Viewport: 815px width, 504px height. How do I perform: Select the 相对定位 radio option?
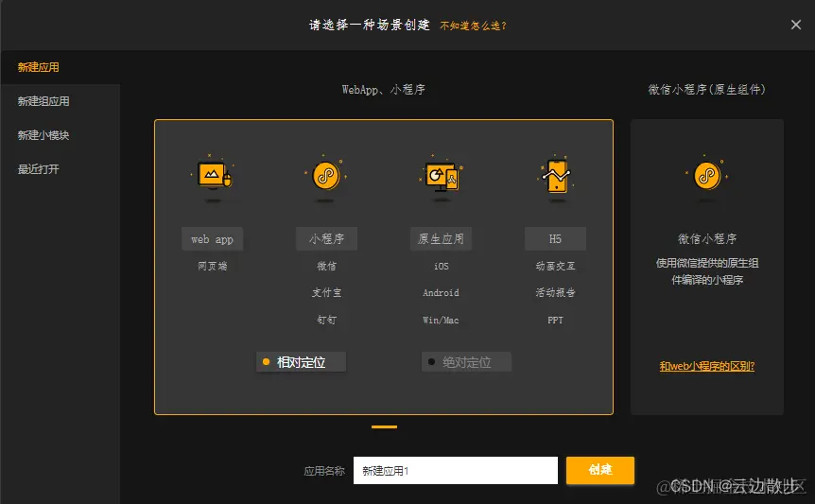(301, 361)
